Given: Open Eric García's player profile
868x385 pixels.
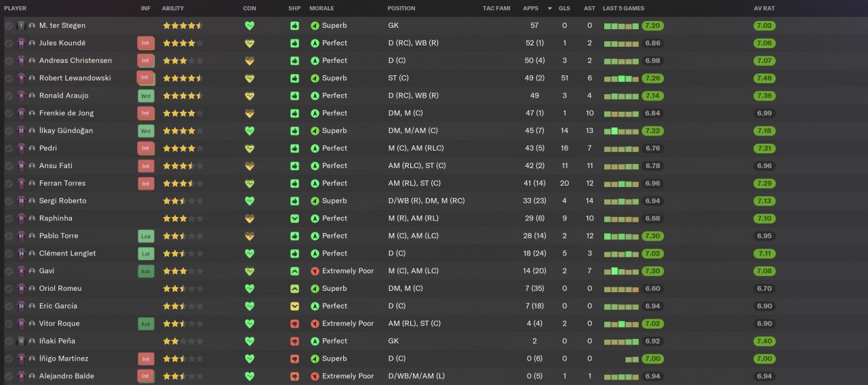Looking at the screenshot, I should tap(58, 306).
